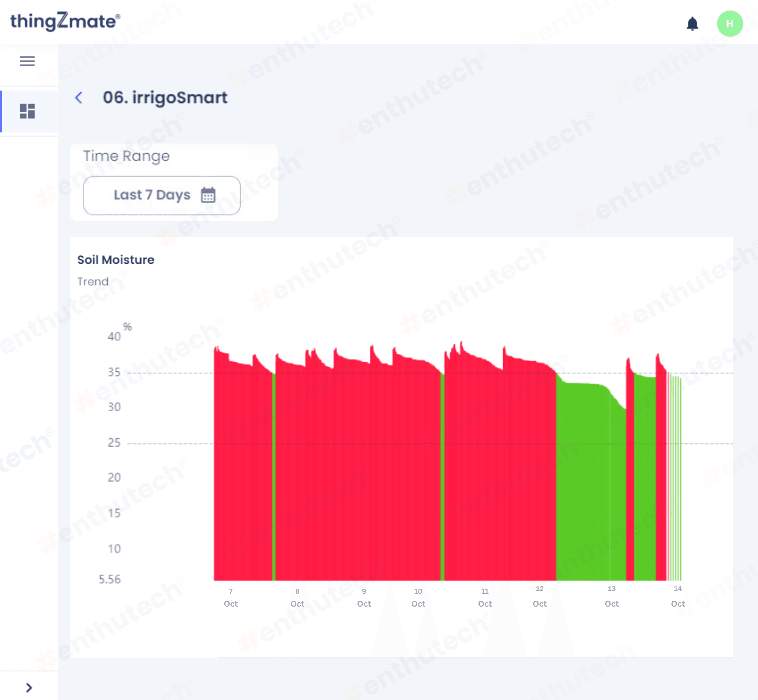Select the 7 Oct axis label
Screen dimensions: 758x700
tap(230, 597)
